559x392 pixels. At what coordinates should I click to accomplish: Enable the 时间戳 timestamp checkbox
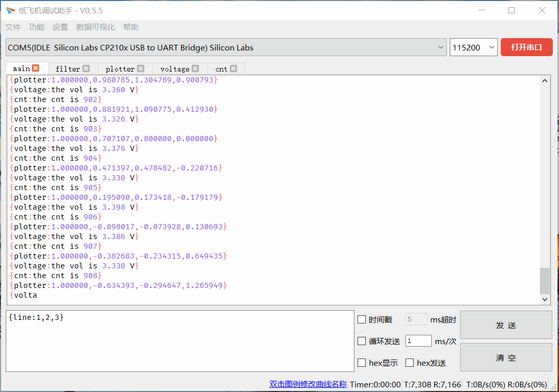tap(362, 320)
